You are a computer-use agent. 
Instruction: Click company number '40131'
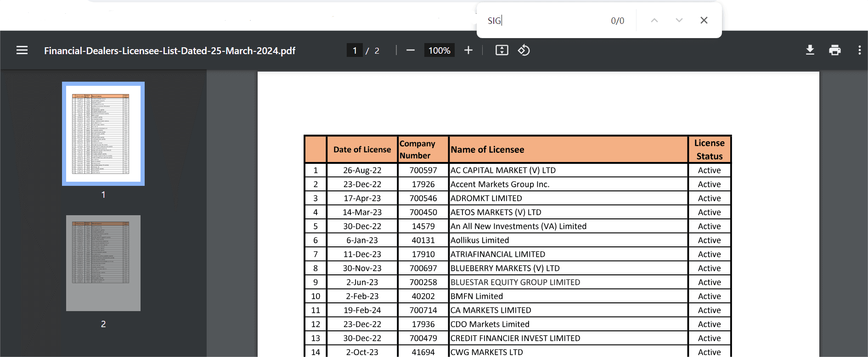coord(423,240)
